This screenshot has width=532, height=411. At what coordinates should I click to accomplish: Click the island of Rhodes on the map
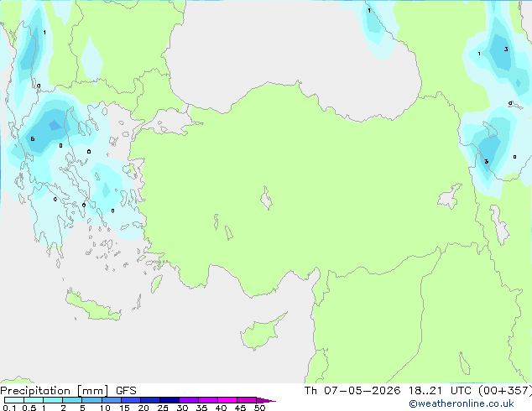pos(156,284)
